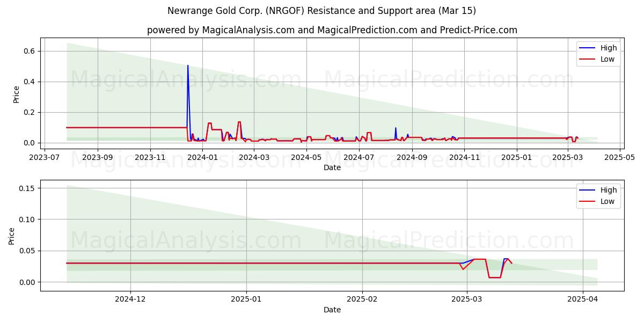Click the 2025-04 tick label in bottom chart
This screenshot has width=644, height=322.
(x=583, y=299)
